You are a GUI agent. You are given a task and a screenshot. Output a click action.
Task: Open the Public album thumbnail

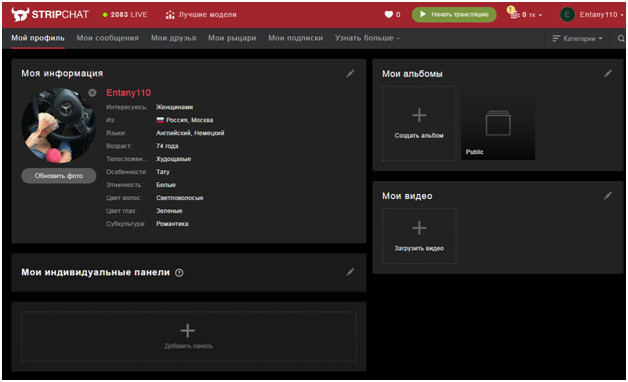498,123
